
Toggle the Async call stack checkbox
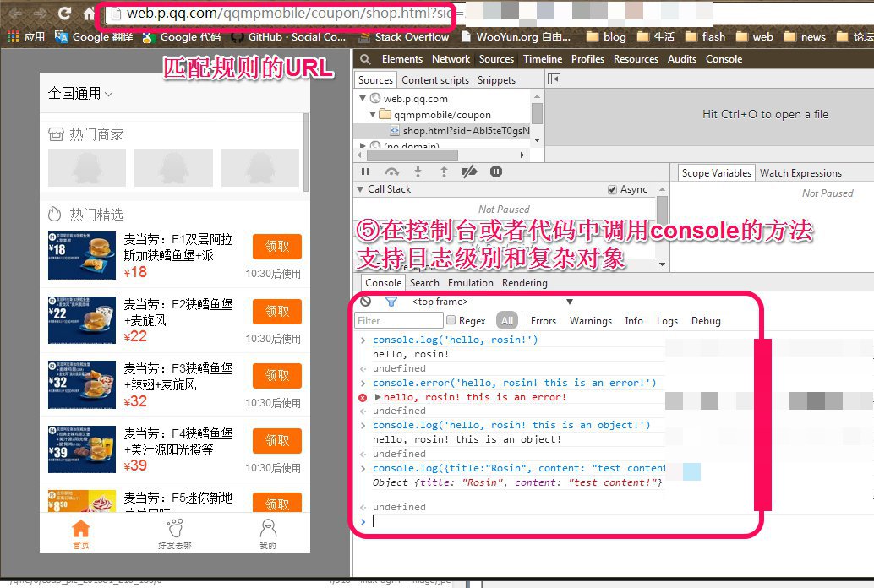(612, 189)
